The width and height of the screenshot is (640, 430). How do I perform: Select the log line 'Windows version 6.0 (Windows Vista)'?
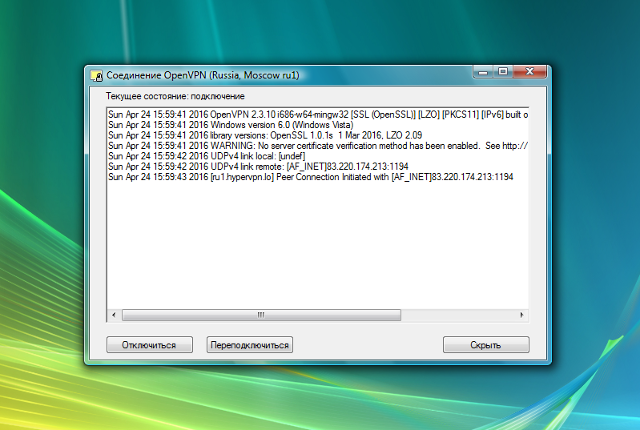231,125
